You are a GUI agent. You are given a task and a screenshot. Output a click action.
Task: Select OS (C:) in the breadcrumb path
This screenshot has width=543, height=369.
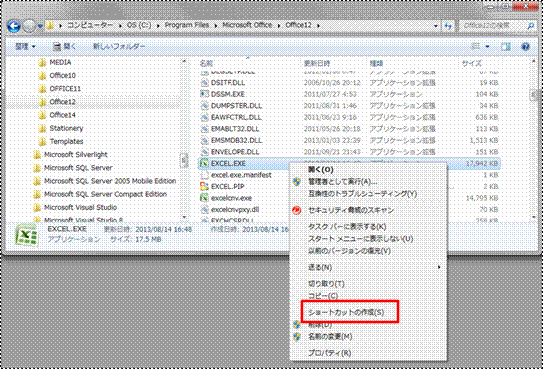tap(139, 25)
